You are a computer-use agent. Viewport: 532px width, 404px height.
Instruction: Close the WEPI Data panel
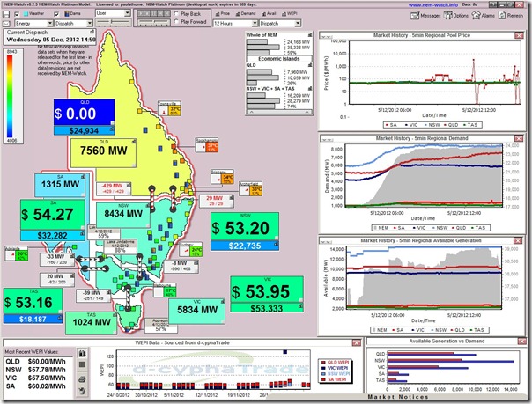tap(356, 343)
